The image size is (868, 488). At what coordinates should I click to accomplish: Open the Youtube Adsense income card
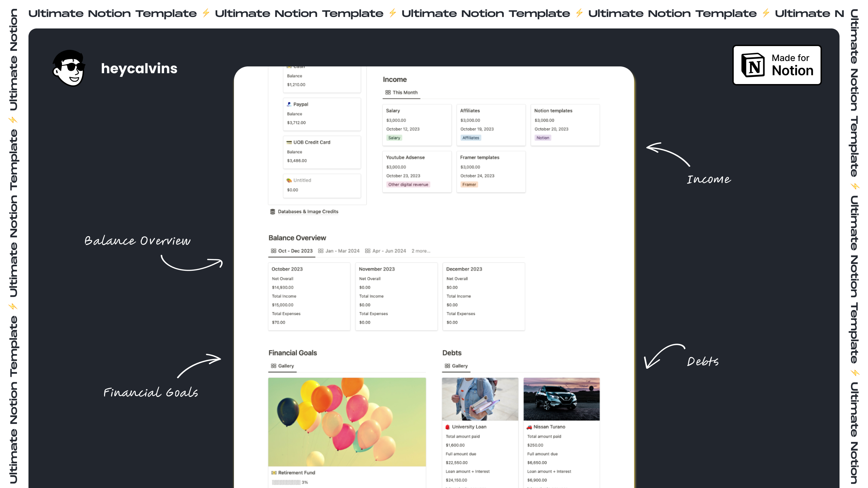pos(417,171)
